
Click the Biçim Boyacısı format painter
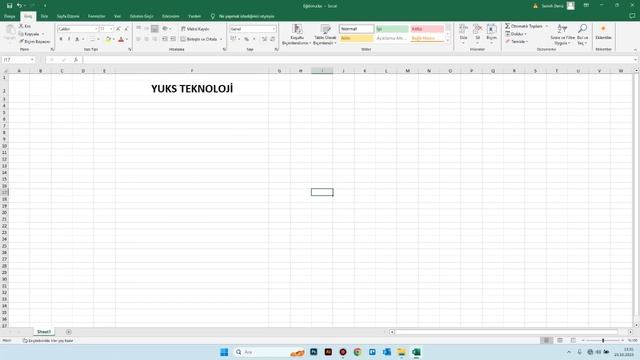point(35,42)
